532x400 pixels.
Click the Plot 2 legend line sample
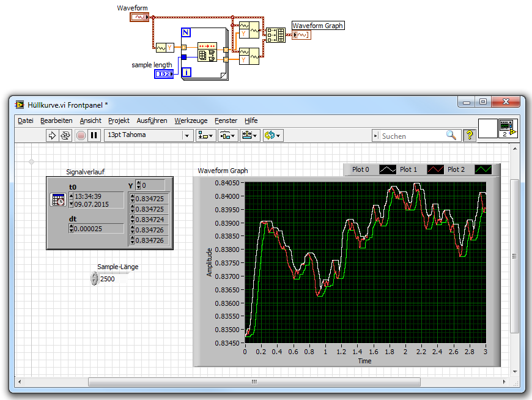click(483, 169)
